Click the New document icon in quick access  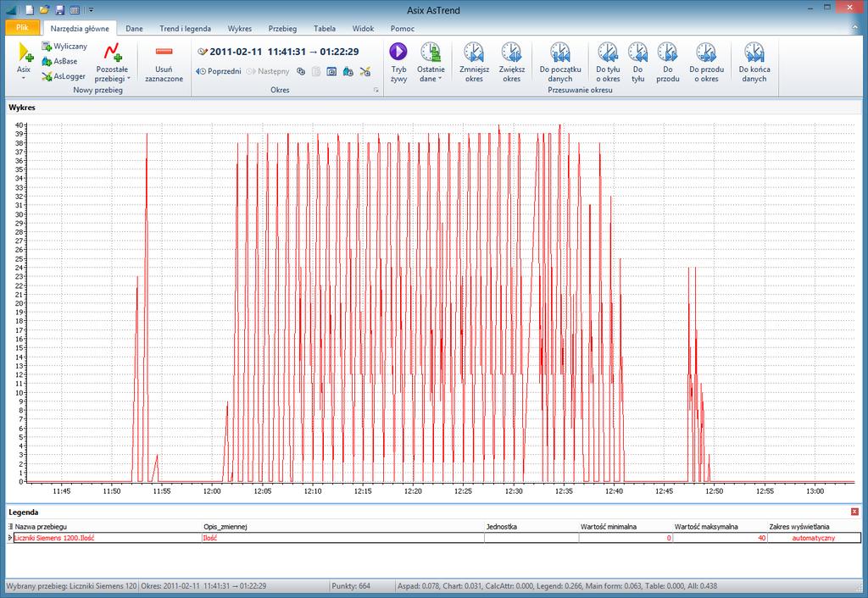click(30, 10)
